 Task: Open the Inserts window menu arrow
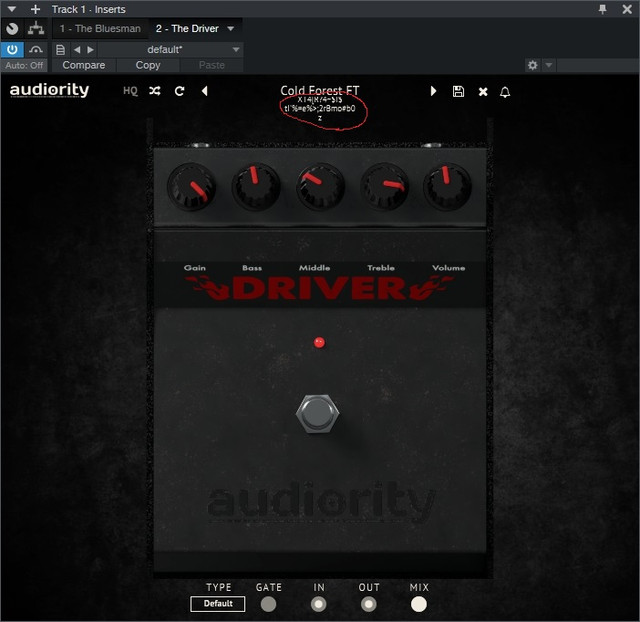[x=11, y=9]
